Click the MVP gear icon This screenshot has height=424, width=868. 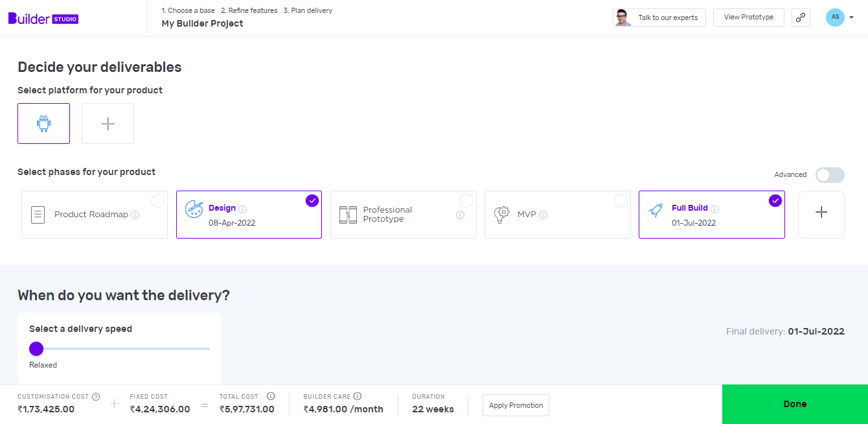click(x=502, y=214)
